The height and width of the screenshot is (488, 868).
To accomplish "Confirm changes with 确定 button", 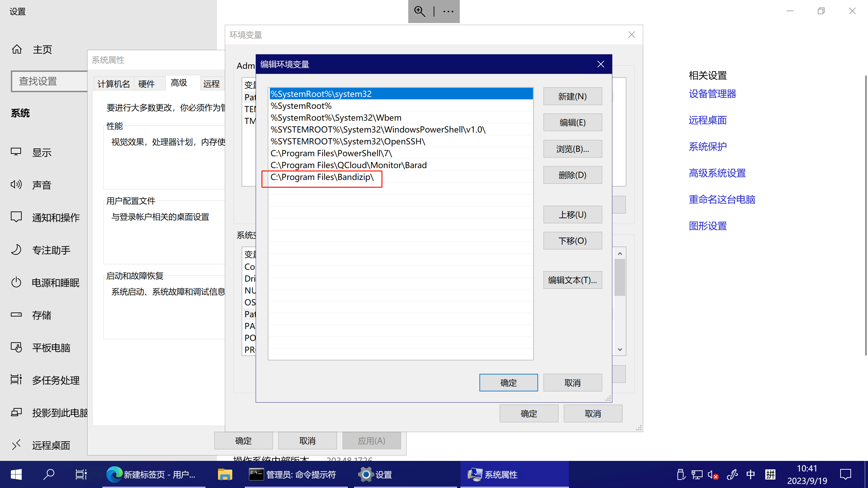I will pos(509,383).
